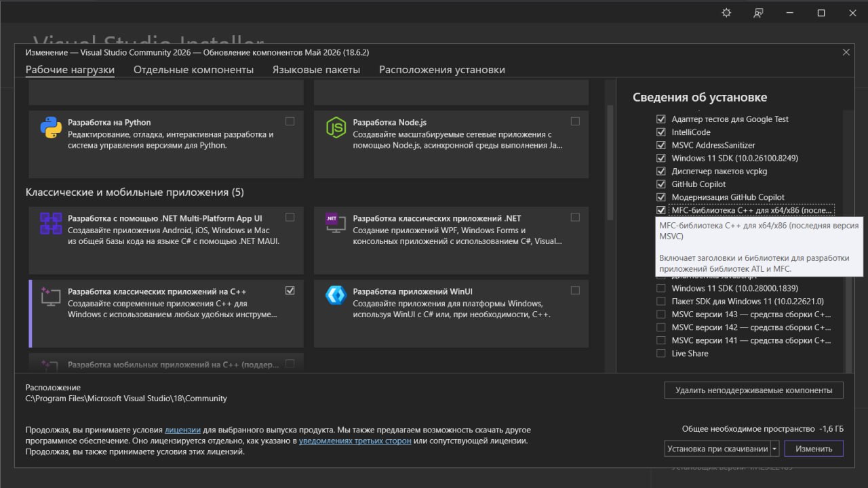Click the Python workload icon
The height and width of the screenshot is (488, 868).
click(x=51, y=127)
